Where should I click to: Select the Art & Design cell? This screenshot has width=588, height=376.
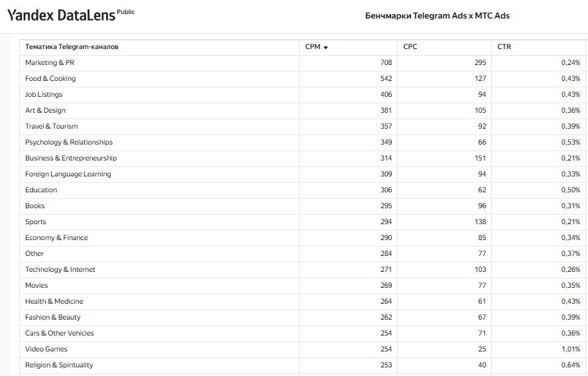(159, 110)
